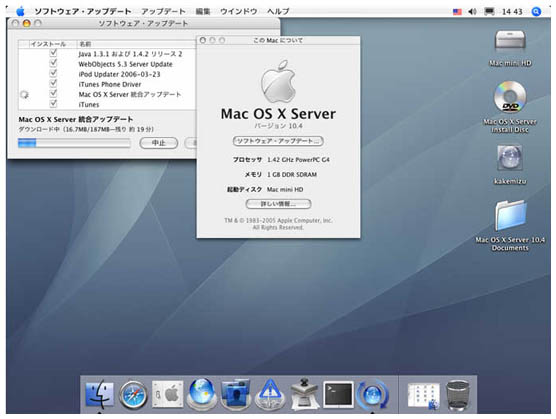Uncheck Mac OS X Server 統合アップデート checkbox
The width and height of the screenshot is (556, 419).
53,94
